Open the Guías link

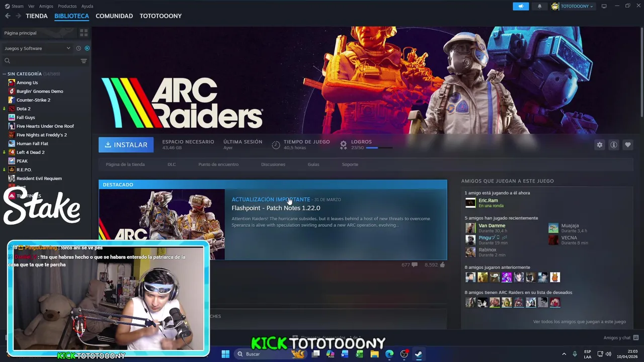click(x=313, y=164)
